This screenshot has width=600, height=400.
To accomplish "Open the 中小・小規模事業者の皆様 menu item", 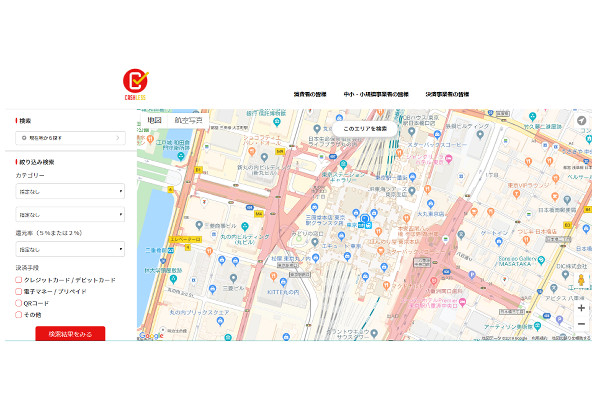I will point(376,94).
